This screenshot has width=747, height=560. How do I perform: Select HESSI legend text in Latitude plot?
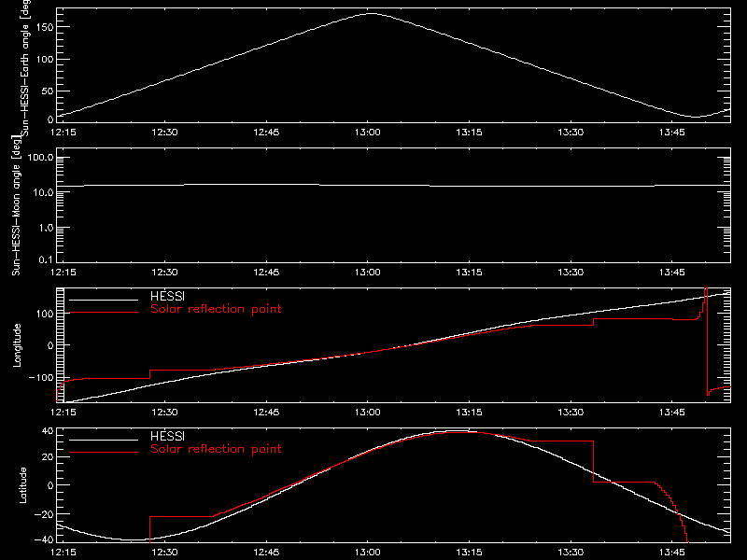[x=167, y=436]
